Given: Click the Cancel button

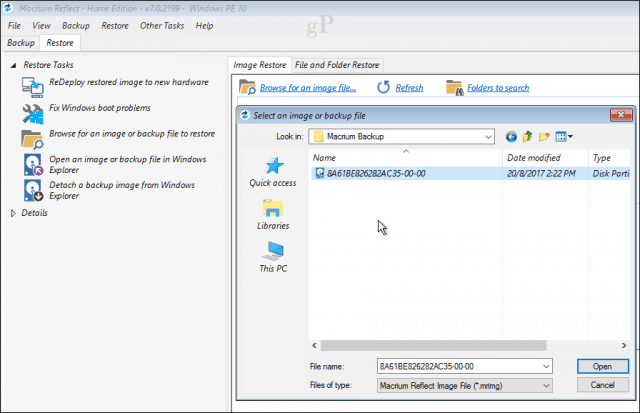Looking at the screenshot, I should tap(603, 385).
